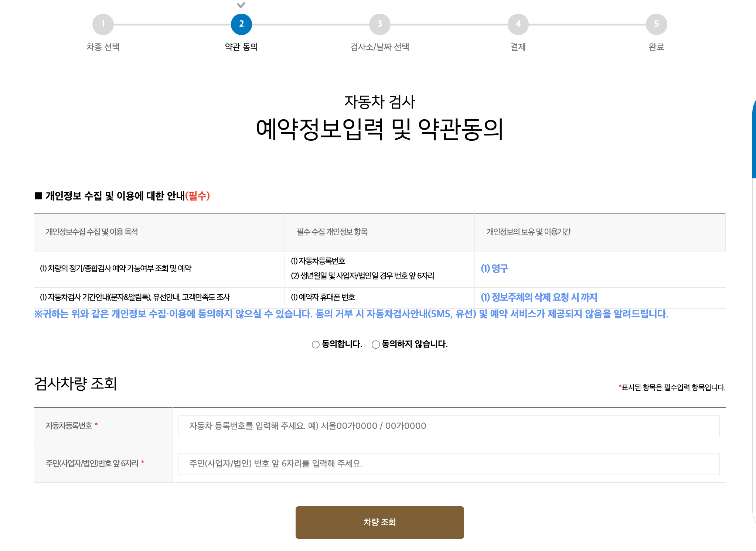The image size is (756, 551).
Task: Focus the 자동차 등록번호 input field
Action: (449, 426)
